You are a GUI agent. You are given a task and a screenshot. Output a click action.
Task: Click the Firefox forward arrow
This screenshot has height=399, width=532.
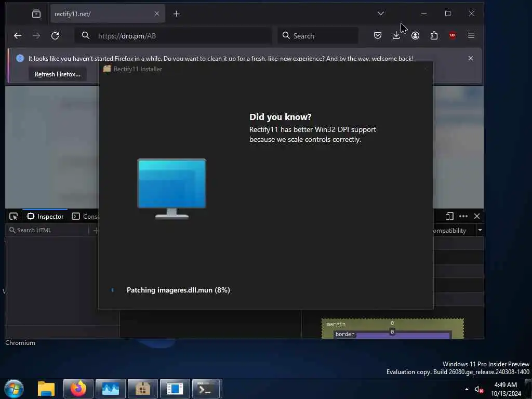36,36
